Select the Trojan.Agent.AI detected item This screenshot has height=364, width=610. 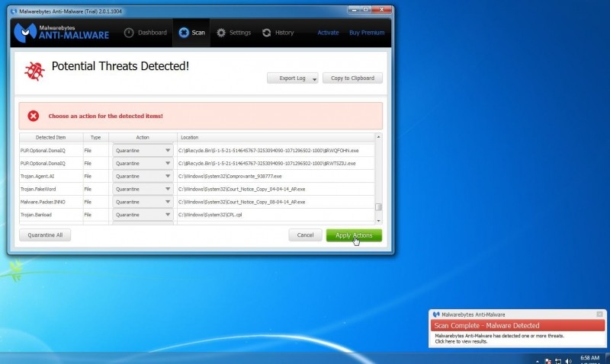coord(37,176)
